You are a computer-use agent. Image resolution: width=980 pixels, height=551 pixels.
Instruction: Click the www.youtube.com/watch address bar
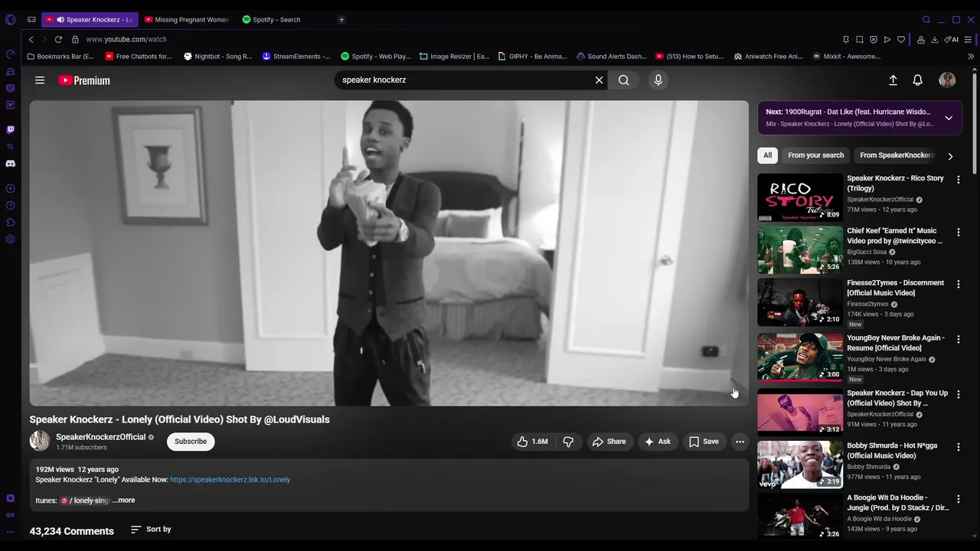click(126, 39)
